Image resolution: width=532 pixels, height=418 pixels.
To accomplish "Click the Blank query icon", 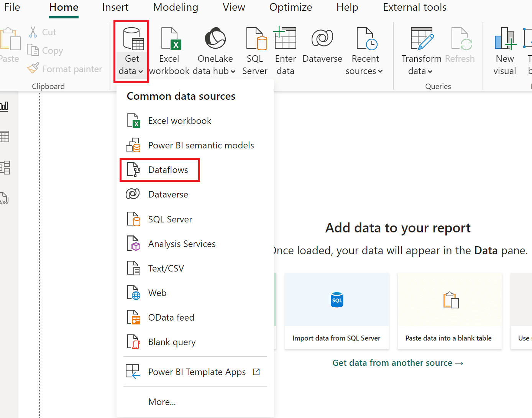I will (x=134, y=342).
